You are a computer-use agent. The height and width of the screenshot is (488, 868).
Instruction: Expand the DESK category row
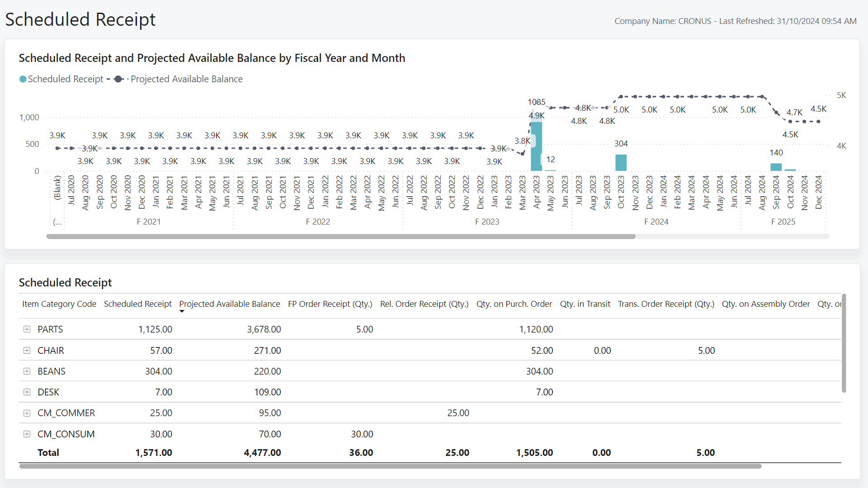click(x=27, y=392)
